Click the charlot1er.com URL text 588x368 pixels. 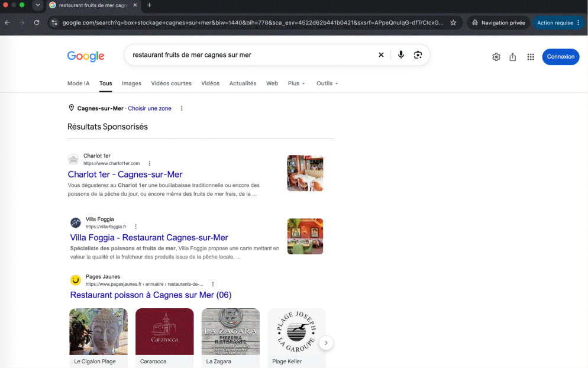point(111,163)
